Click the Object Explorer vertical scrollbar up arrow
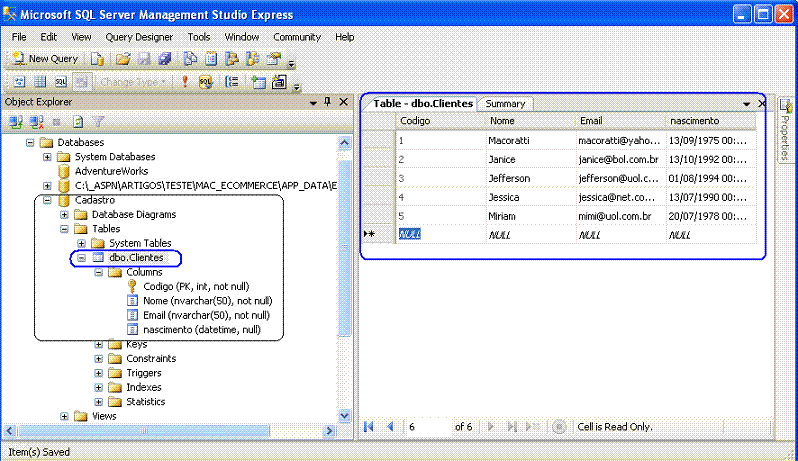798x461 pixels. (x=345, y=143)
